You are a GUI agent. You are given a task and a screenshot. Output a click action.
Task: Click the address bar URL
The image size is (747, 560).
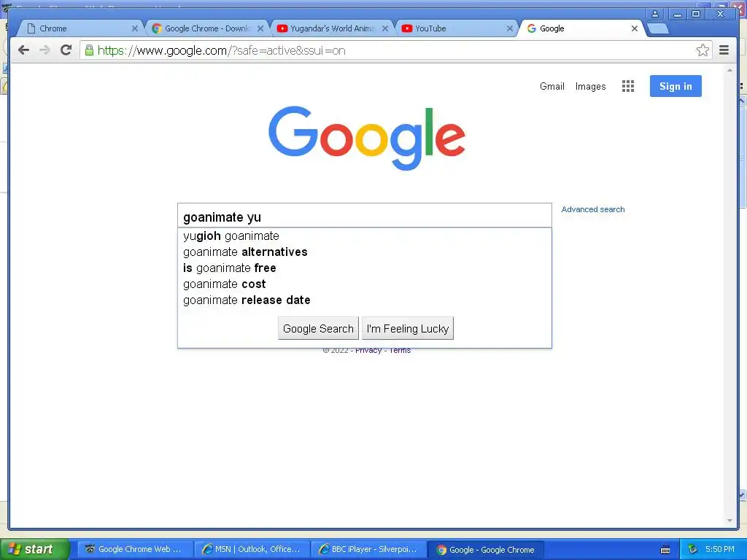[x=222, y=50]
